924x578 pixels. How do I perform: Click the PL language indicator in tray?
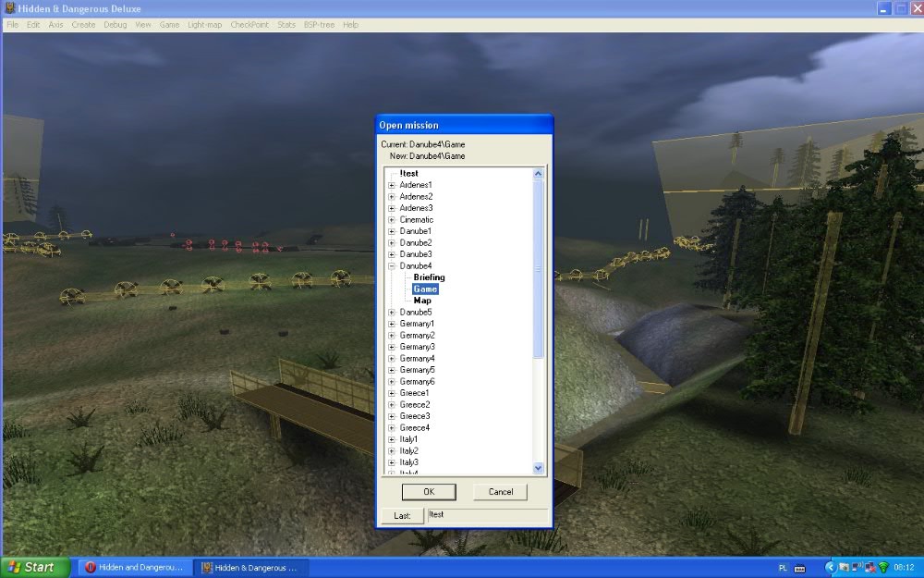point(783,568)
